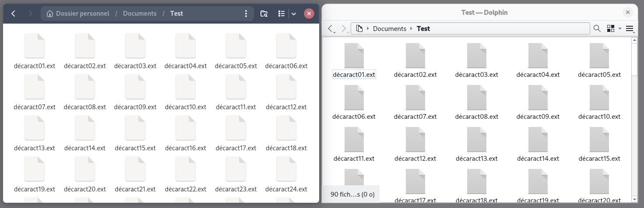
Task: Select décaract04.ext icon in Dolphin
Action: click(538, 55)
